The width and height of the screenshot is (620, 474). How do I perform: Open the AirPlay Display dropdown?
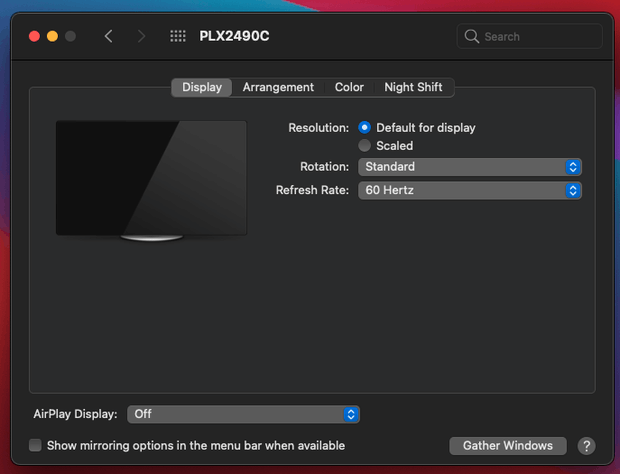pyautogui.click(x=243, y=414)
